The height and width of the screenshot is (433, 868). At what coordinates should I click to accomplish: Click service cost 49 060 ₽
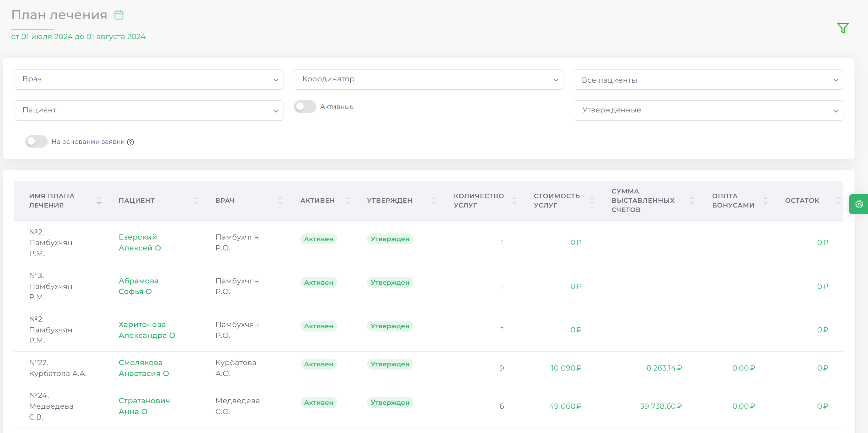coord(565,406)
